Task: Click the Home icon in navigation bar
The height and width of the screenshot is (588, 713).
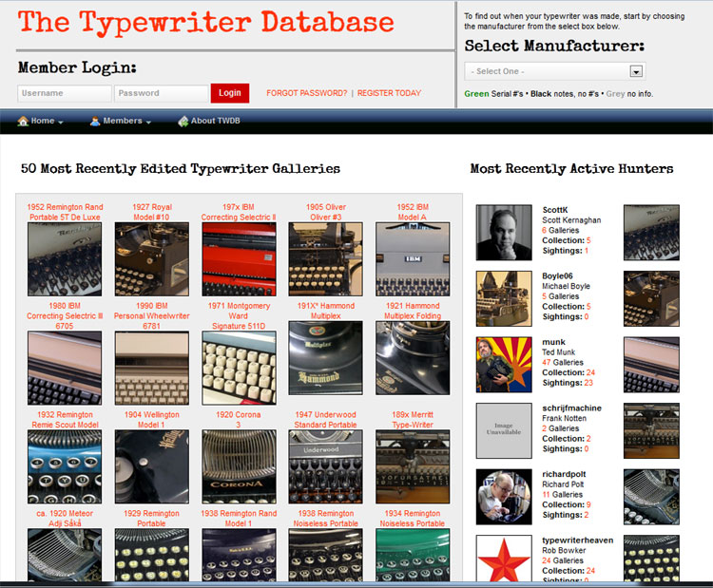Action: pyautogui.click(x=22, y=122)
